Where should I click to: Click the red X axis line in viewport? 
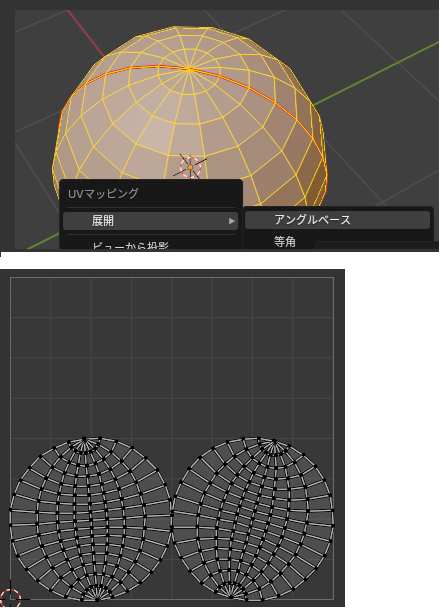click(x=88, y=35)
